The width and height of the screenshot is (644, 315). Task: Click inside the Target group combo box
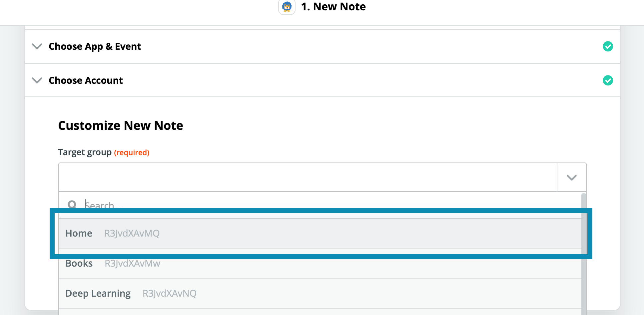pos(307,178)
